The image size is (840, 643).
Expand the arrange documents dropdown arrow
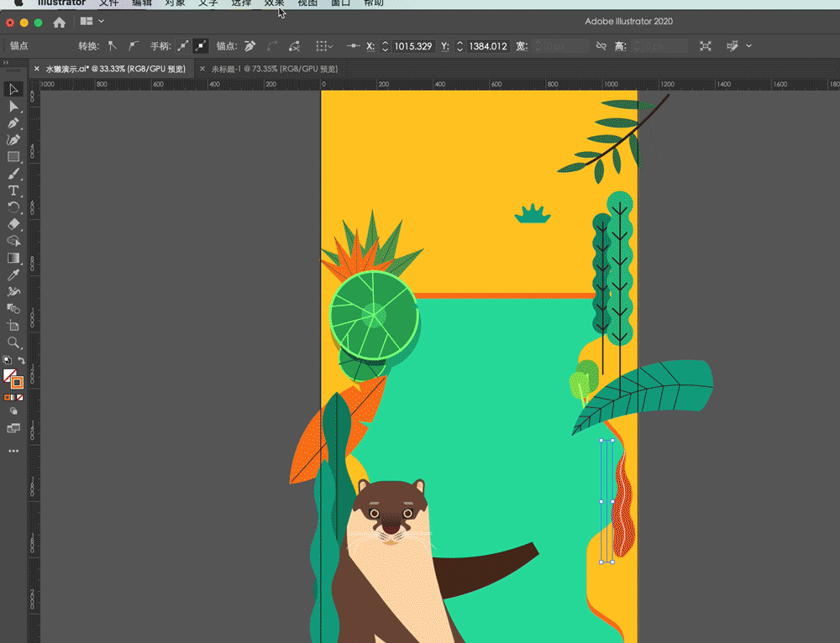click(x=102, y=22)
